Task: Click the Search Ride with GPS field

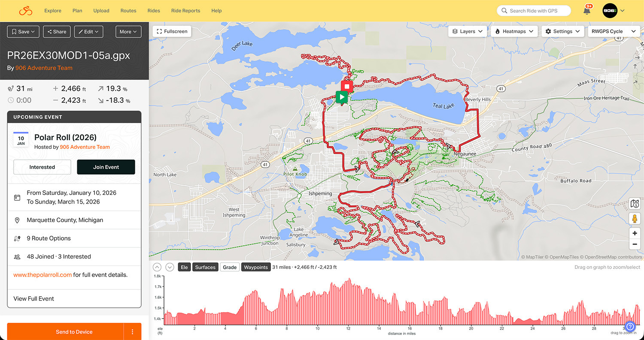Action: tap(534, 11)
